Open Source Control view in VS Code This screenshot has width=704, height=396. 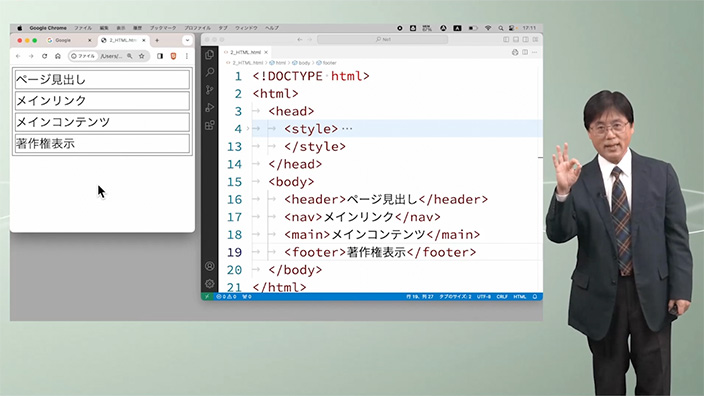coord(209,90)
